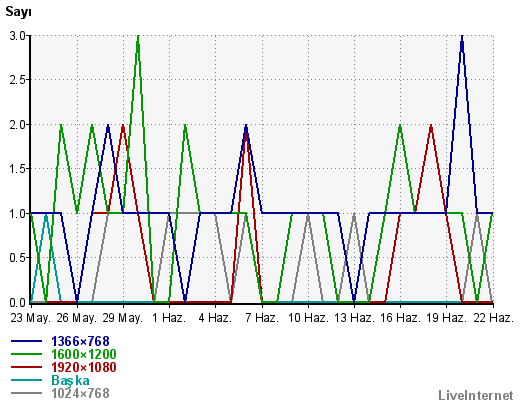Click the blue line swatch for 1366×768
520x405 pixels.
pos(26,341)
